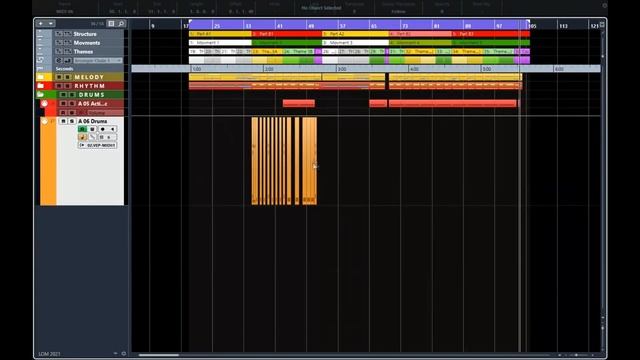Solo the Movments track
This screenshot has width=640, height=360.
coord(67,42)
